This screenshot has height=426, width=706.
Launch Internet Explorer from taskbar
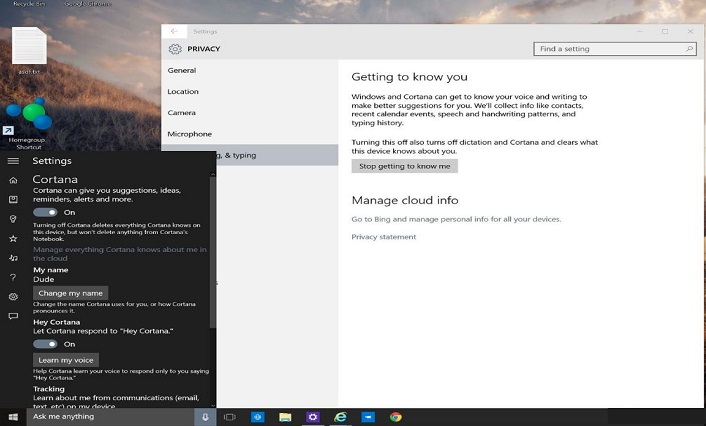(340, 417)
